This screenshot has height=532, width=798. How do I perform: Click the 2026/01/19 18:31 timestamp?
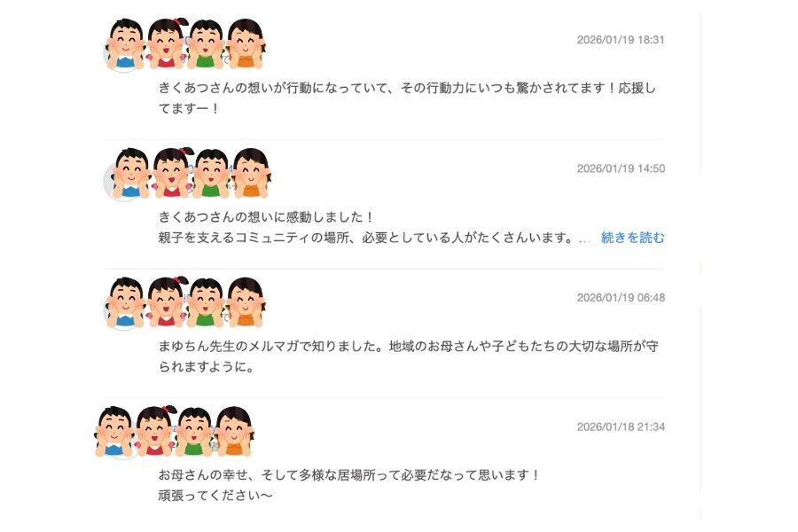[621, 40]
